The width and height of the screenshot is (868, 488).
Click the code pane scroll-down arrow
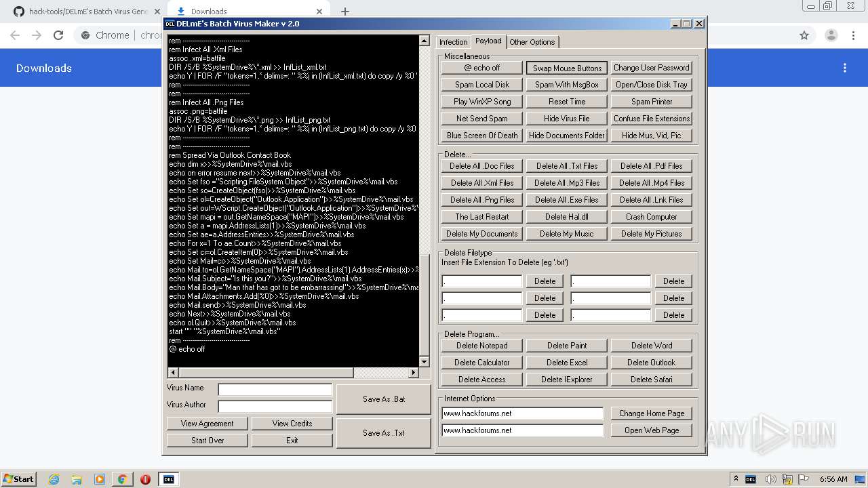pyautogui.click(x=425, y=362)
